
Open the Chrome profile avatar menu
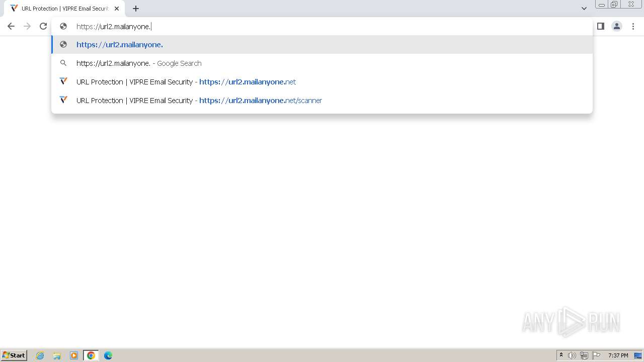click(617, 26)
